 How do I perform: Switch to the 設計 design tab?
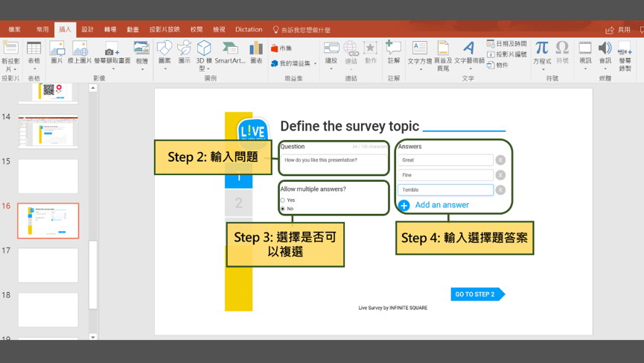tap(88, 30)
